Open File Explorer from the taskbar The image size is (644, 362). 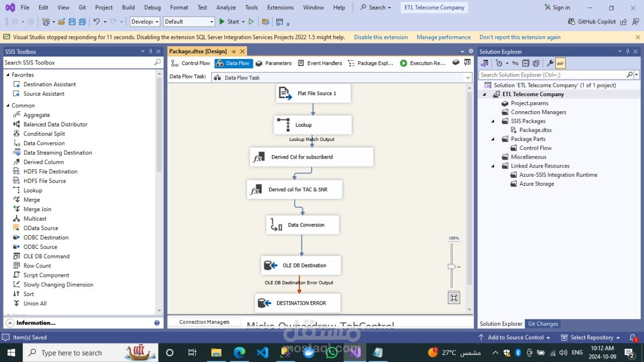[x=216, y=352]
